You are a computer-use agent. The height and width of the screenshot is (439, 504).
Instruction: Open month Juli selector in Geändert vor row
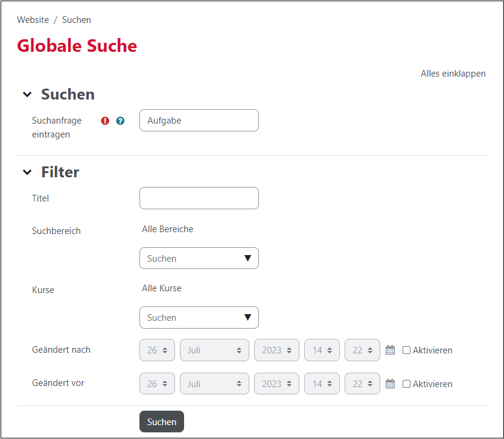(x=214, y=384)
